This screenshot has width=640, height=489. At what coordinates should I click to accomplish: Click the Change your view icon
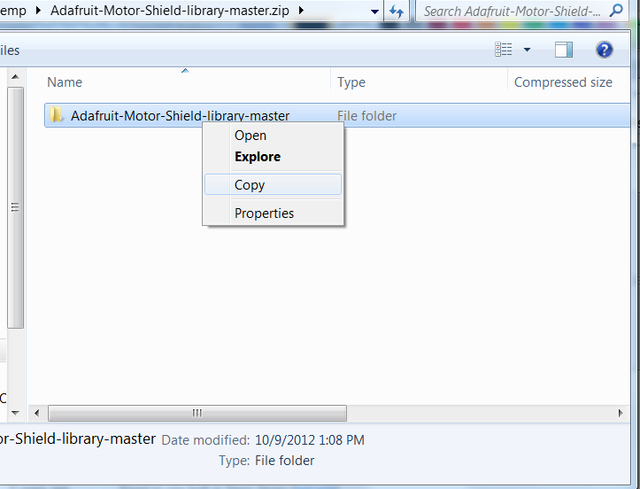(x=505, y=49)
